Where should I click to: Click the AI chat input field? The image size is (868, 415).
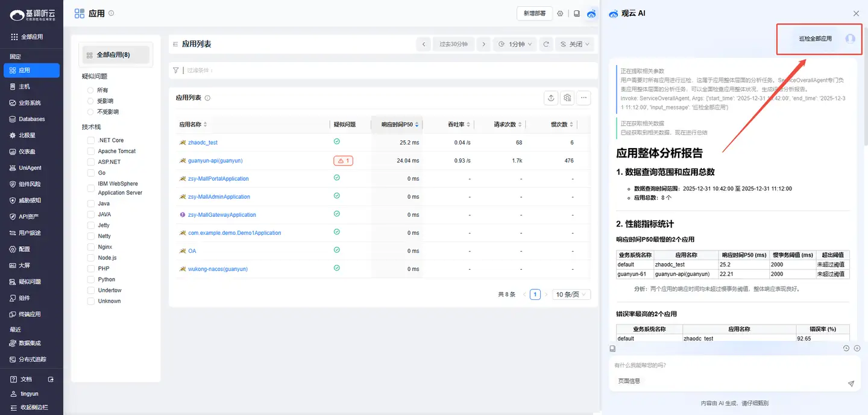coord(723,366)
